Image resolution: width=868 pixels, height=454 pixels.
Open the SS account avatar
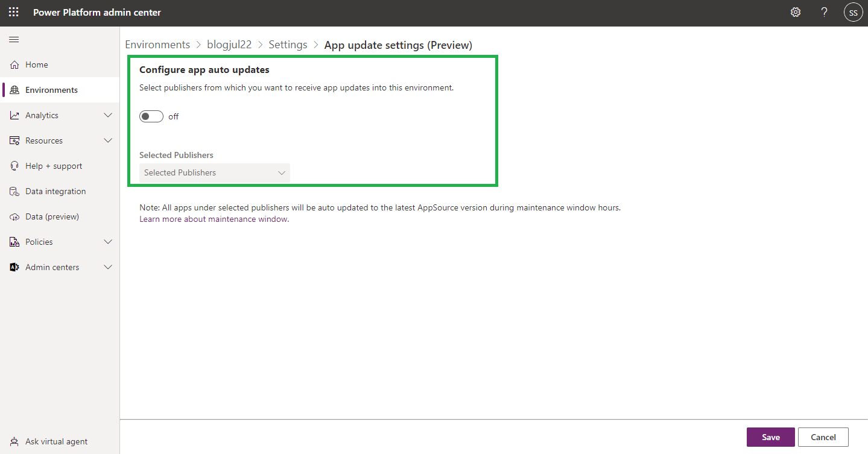click(853, 12)
